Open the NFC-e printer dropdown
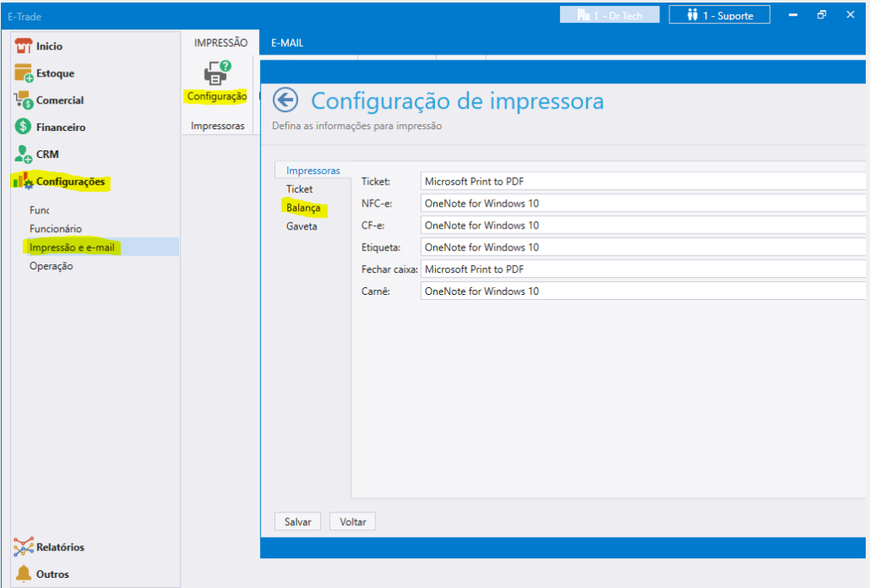The height and width of the screenshot is (588, 870). coord(642,203)
